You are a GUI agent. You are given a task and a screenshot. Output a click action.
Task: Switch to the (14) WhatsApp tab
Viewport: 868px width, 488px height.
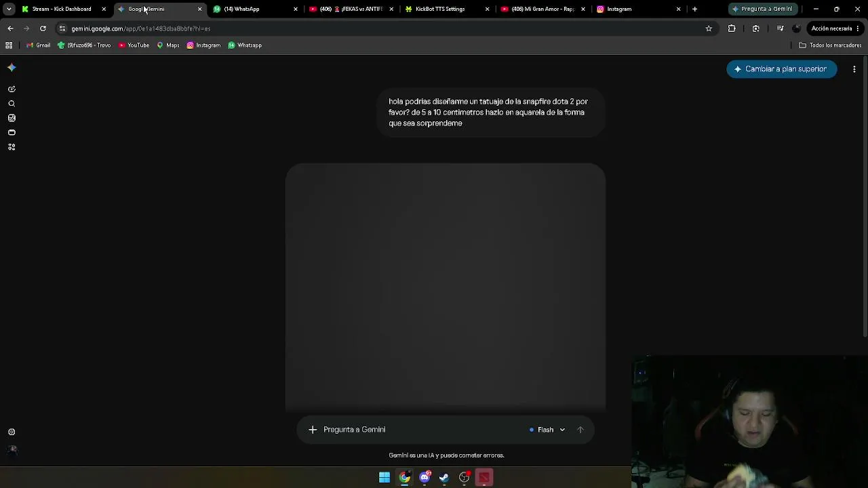pos(256,9)
